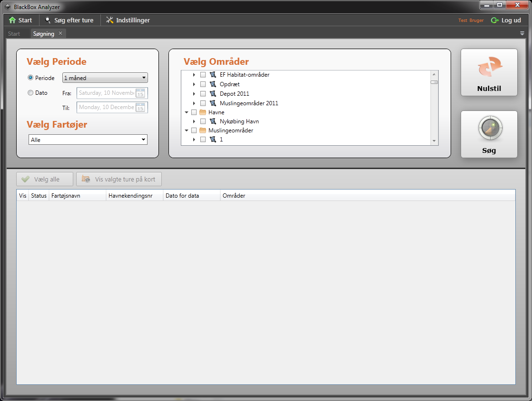Click the Søg button

tap(489, 134)
